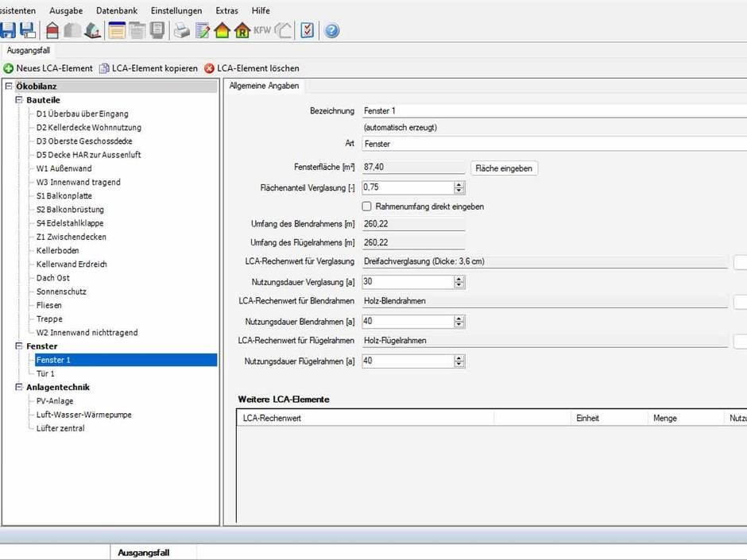Click the house with R icon

tap(242, 31)
